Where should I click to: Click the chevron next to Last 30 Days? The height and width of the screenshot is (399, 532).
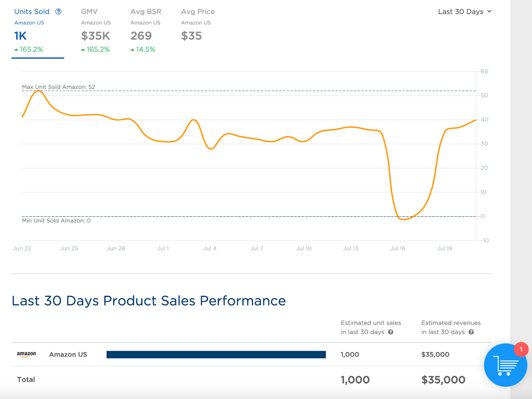click(489, 11)
